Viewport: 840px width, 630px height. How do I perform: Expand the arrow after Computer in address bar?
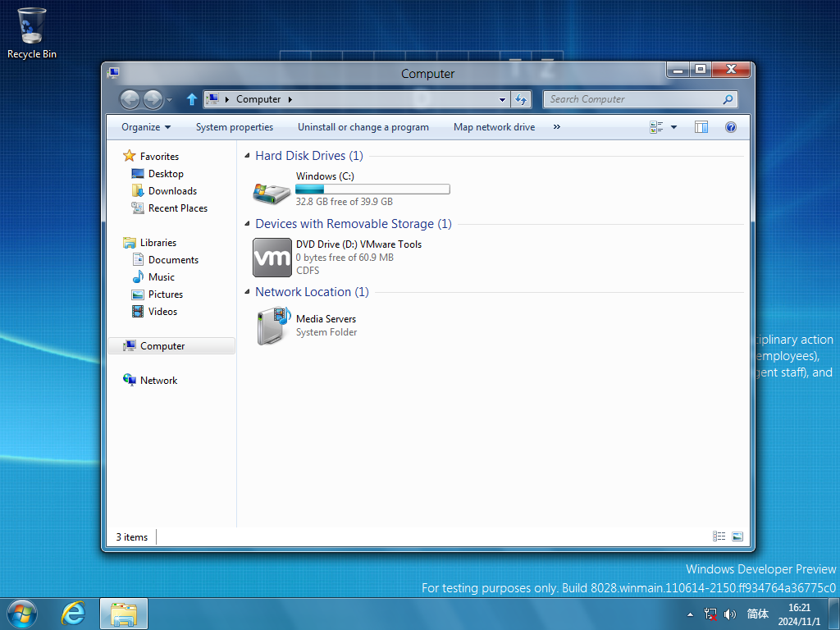pos(290,99)
